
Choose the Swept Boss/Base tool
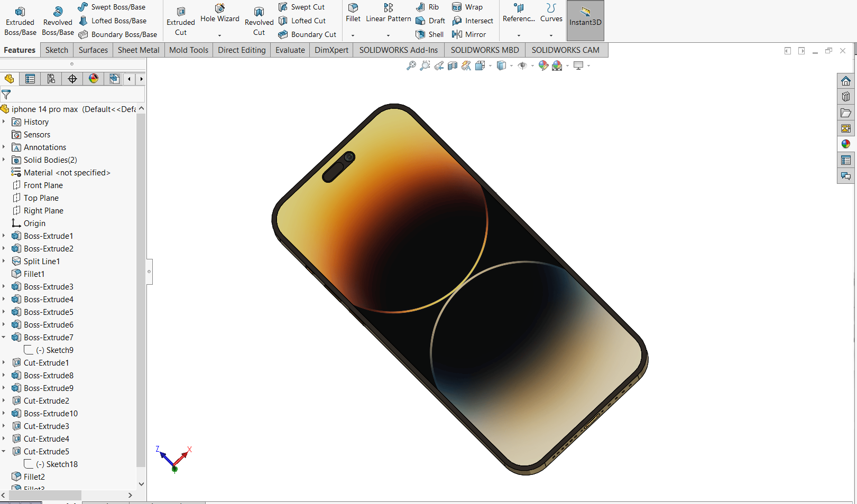112,7
